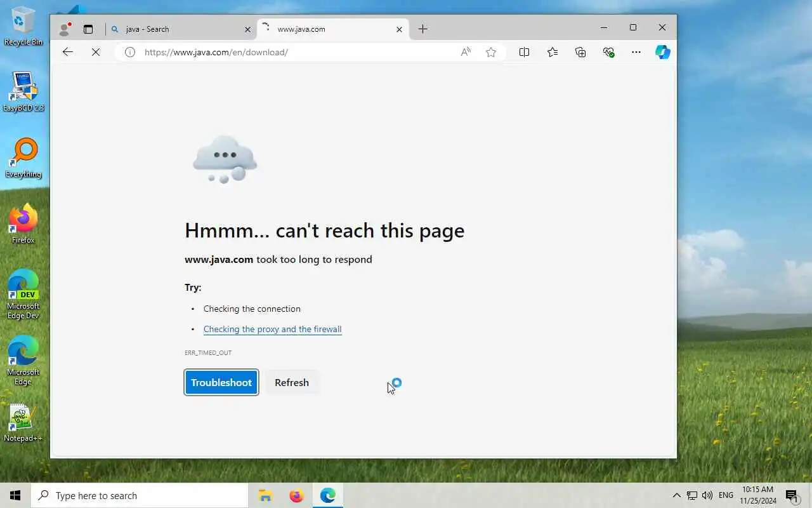Maximize the Edge window
The image size is (812, 508).
click(633, 27)
